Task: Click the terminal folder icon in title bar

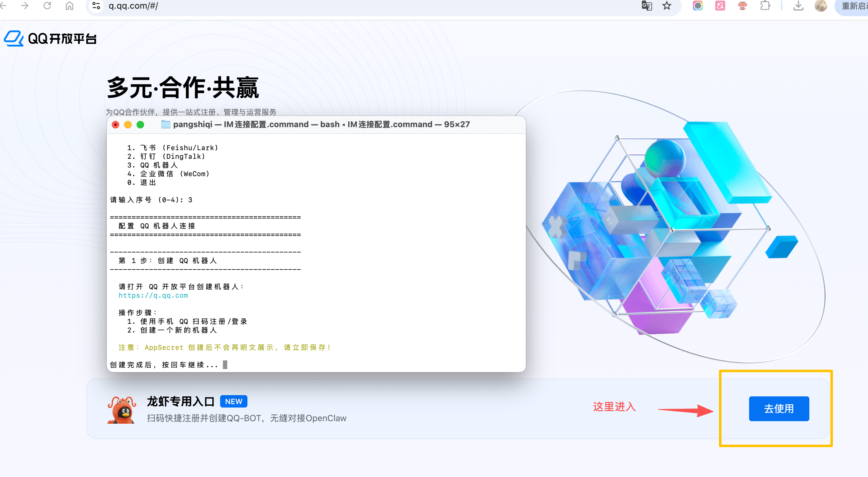Action: click(165, 124)
